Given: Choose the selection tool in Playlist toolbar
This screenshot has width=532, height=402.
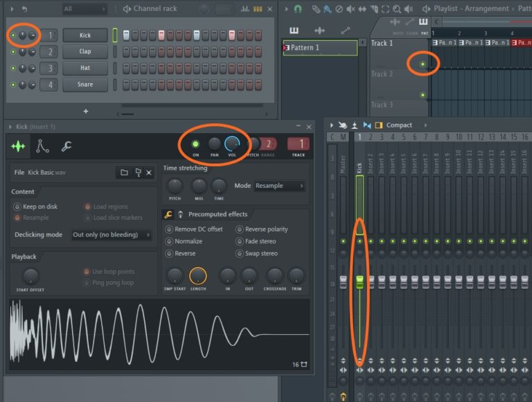Looking at the screenshot, I should click(385, 9).
